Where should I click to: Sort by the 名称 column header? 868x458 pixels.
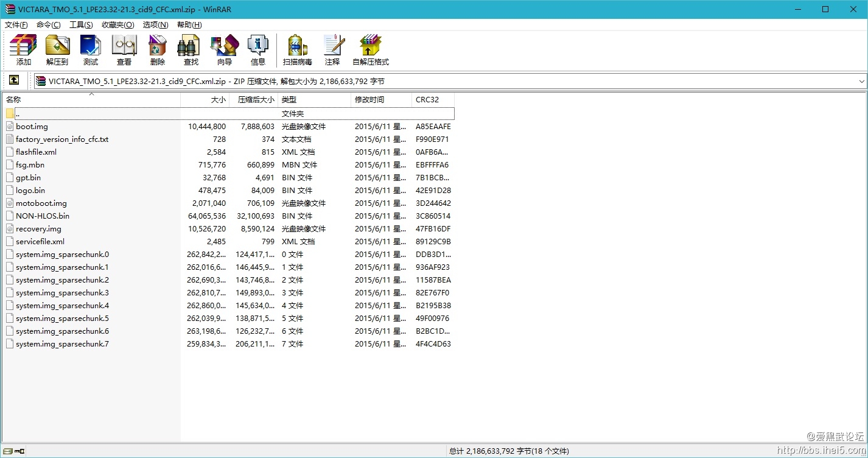91,99
